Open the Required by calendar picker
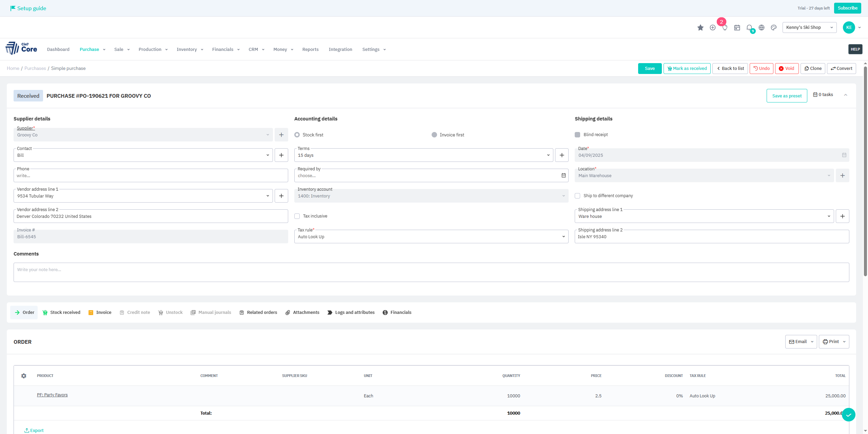868x434 pixels. click(x=563, y=175)
